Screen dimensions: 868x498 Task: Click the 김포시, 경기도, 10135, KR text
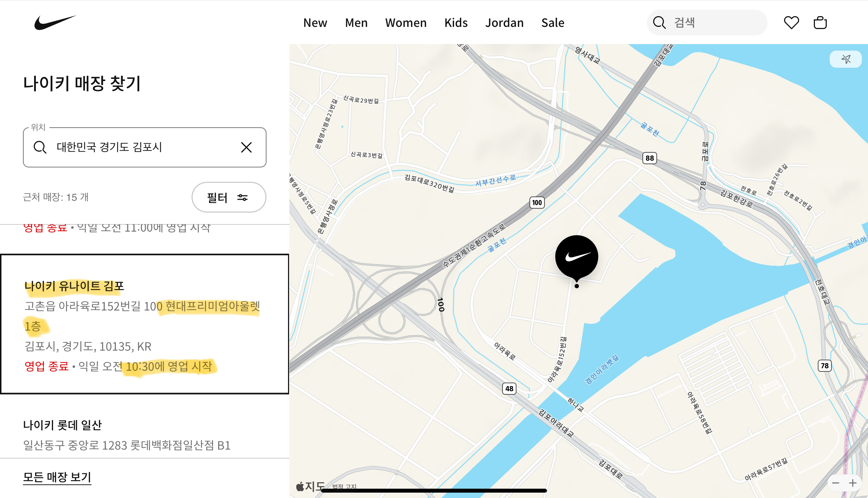(88, 346)
